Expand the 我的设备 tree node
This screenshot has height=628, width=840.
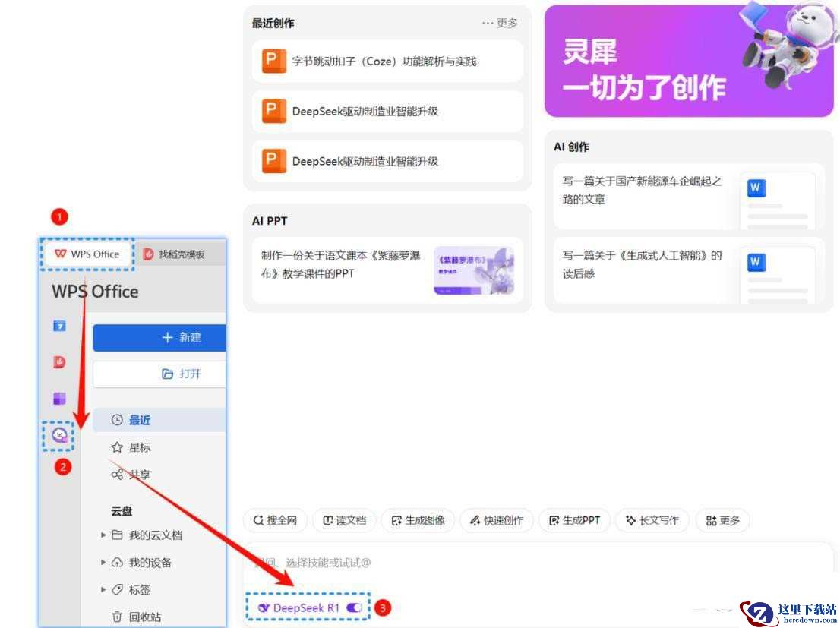(103, 562)
